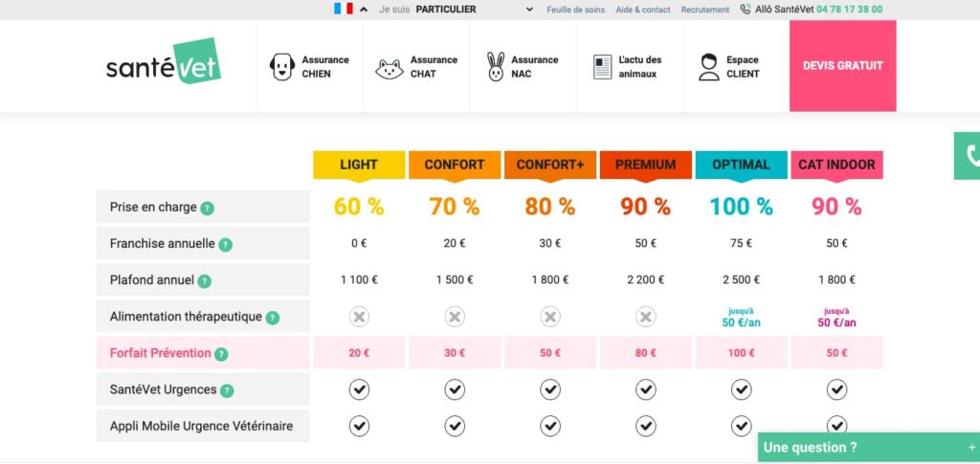Click the 80 € Forfait Prévention value
The width and height of the screenshot is (980, 464).
click(x=646, y=353)
